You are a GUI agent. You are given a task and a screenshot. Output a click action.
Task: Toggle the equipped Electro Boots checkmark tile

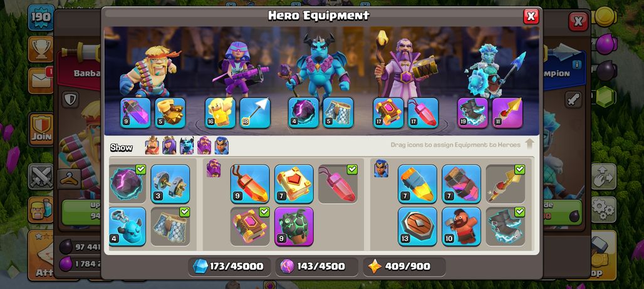click(x=505, y=226)
